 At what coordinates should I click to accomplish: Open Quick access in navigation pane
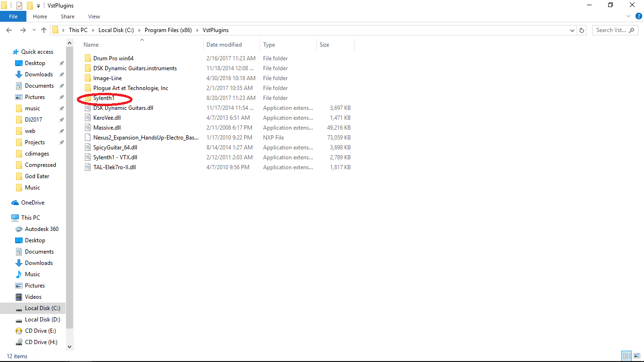(37, 52)
